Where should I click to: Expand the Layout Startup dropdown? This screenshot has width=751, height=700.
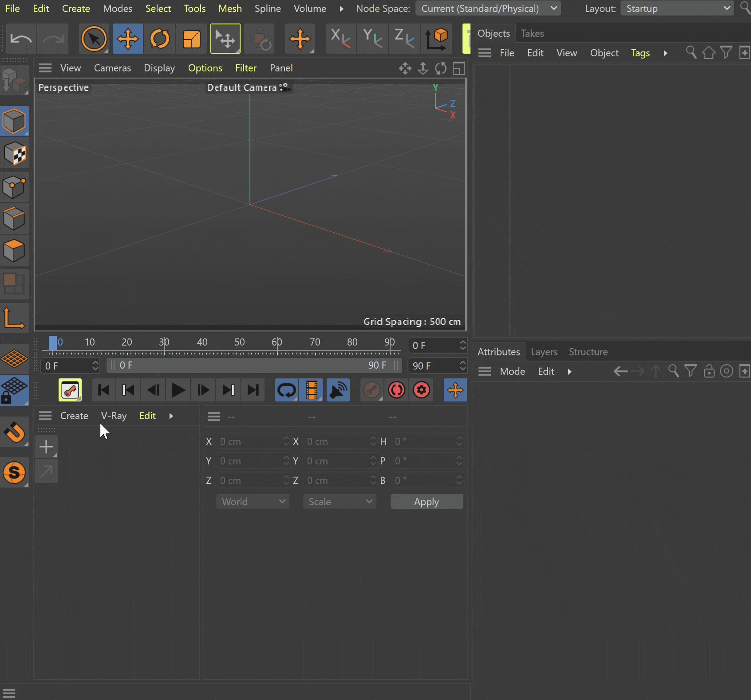(677, 8)
